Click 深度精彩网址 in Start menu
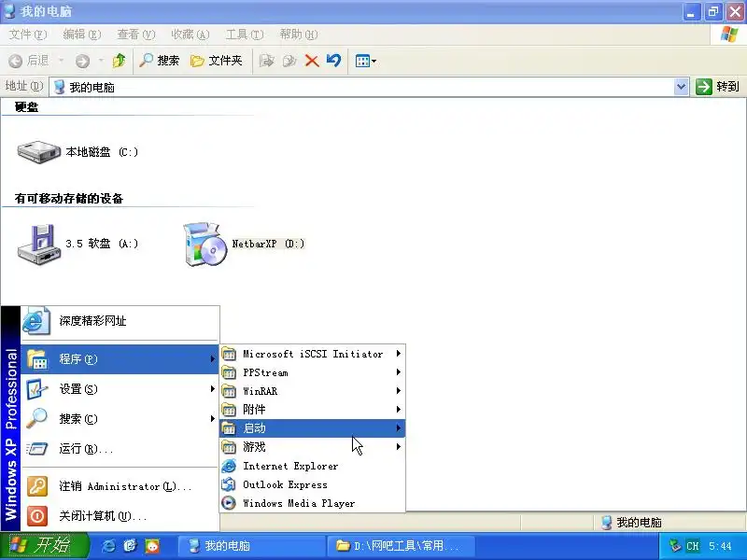The height and width of the screenshot is (560, 747). pyautogui.click(x=120, y=321)
